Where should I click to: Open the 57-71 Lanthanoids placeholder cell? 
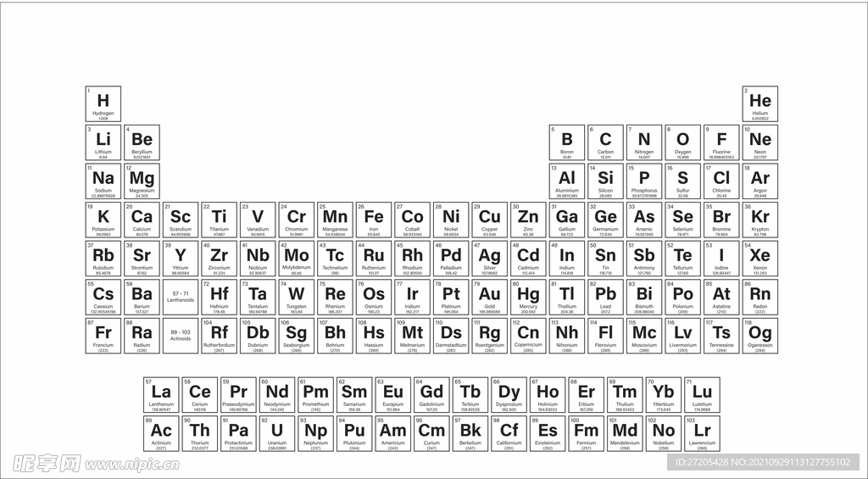[x=181, y=297]
